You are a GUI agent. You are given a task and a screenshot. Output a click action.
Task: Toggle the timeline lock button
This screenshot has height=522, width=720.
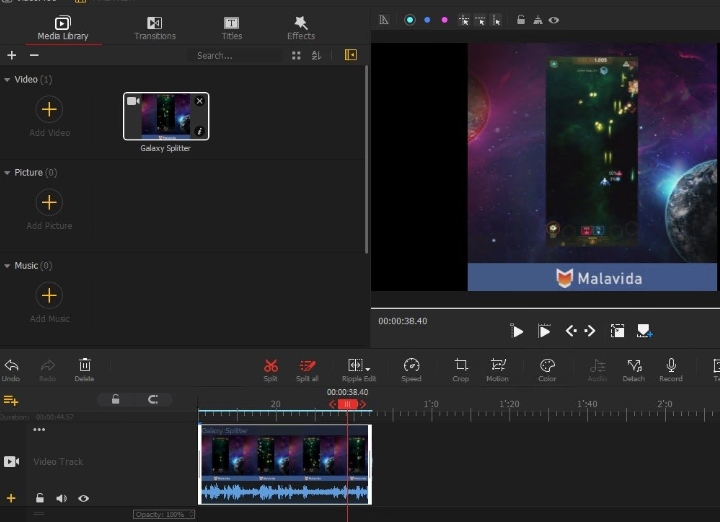[x=116, y=399]
